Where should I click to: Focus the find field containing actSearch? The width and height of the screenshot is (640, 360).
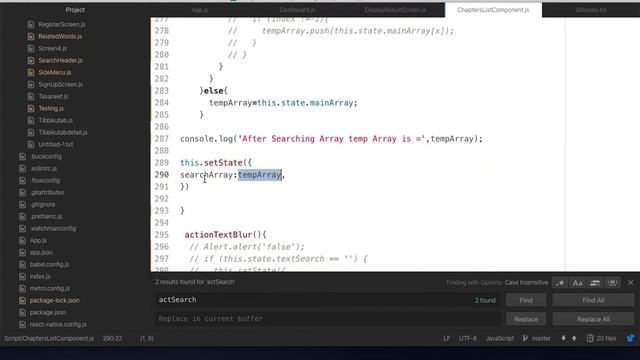(x=327, y=300)
